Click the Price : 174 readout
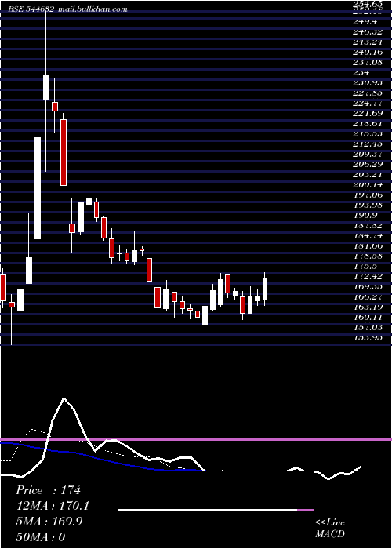 coord(48,490)
